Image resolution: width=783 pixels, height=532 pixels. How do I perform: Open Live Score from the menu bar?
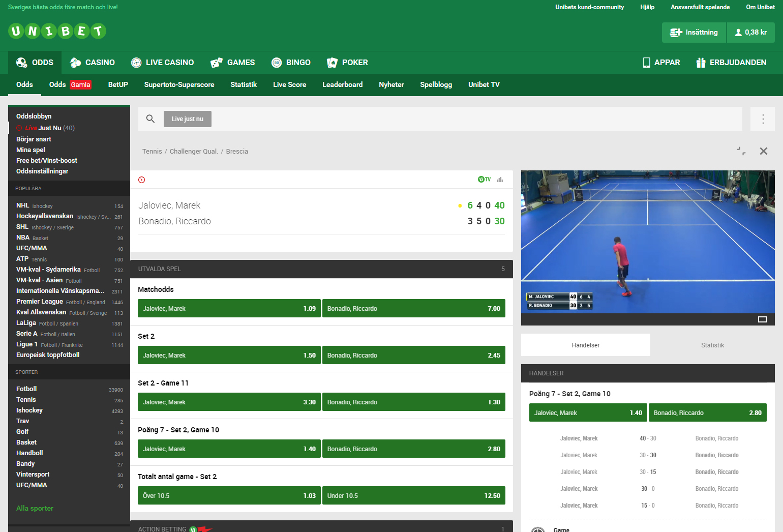pos(289,84)
